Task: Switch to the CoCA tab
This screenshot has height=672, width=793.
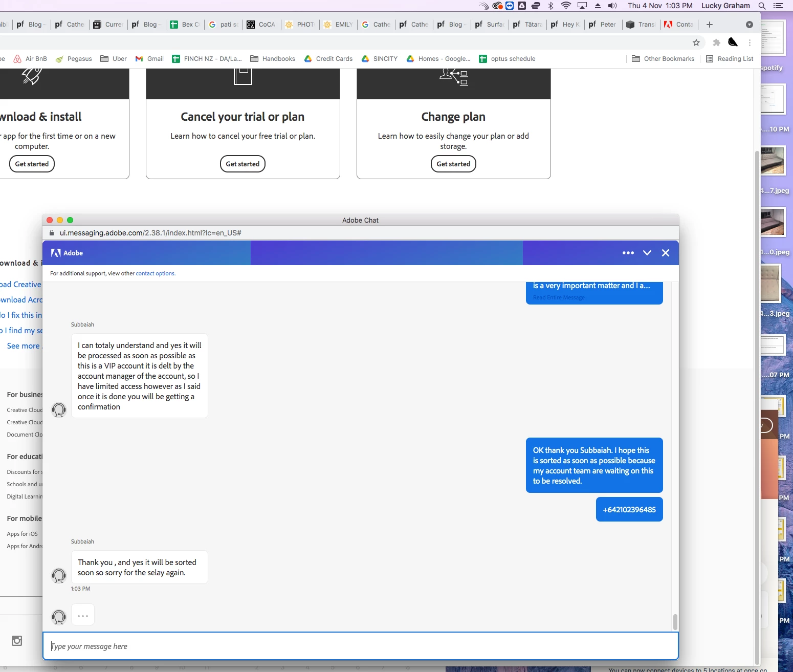Action: click(x=261, y=25)
